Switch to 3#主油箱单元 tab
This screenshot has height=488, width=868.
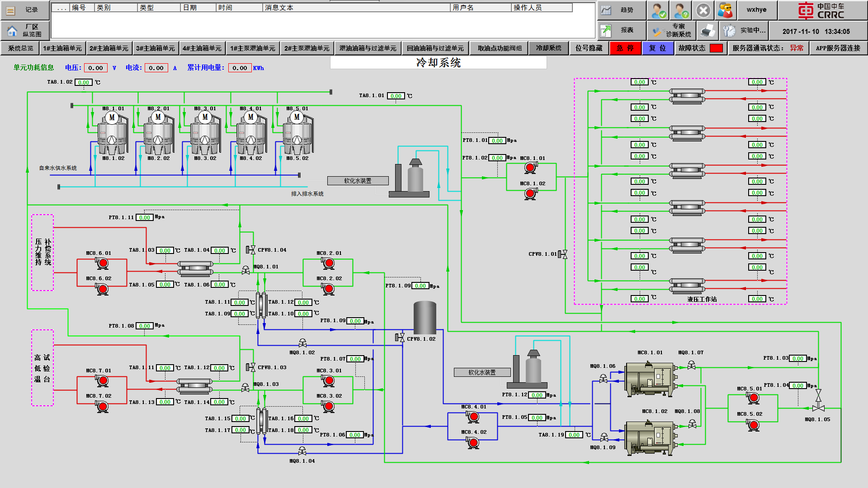[x=155, y=48]
